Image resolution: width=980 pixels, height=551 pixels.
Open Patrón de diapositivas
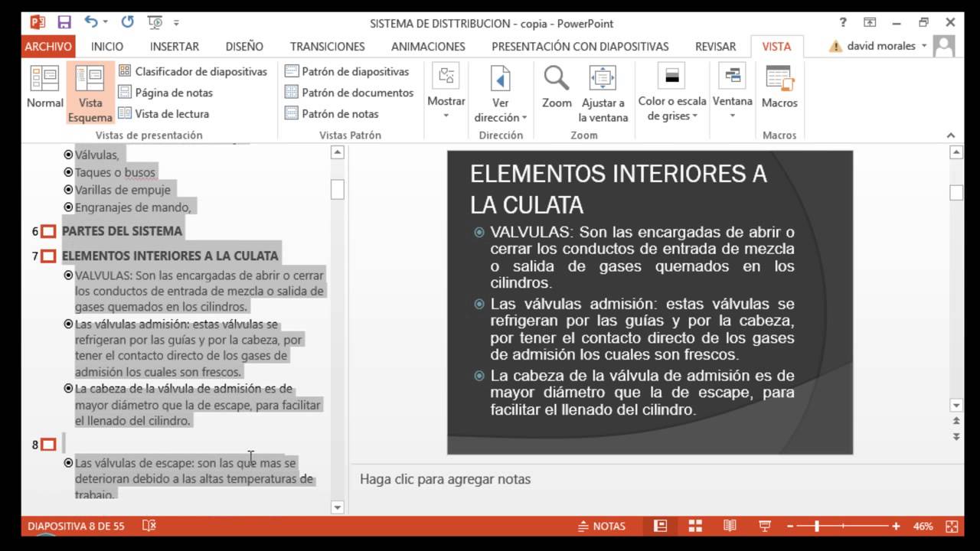pos(347,71)
